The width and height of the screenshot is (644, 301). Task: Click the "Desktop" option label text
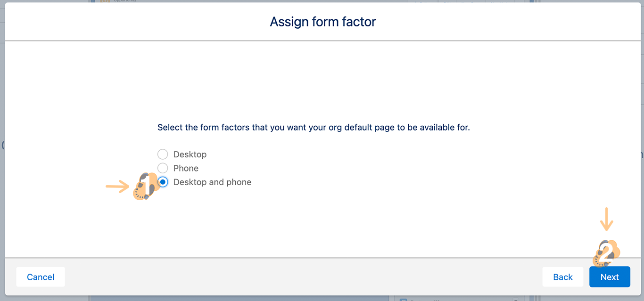click(190, 155)
